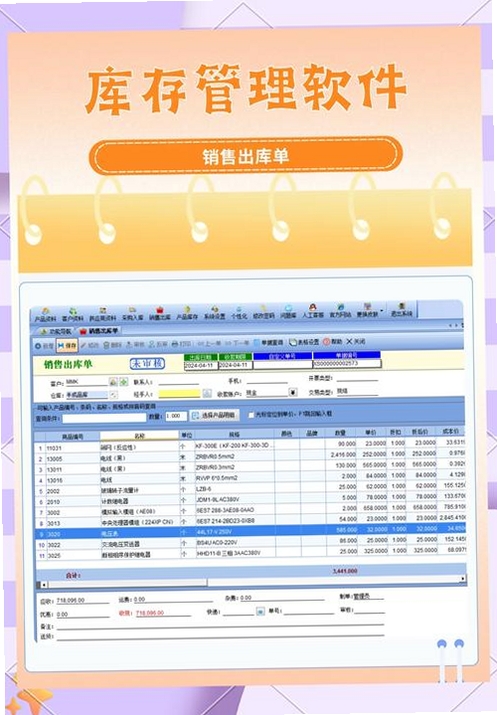Go to 上一单 previous document
This screenshot has width=497, height=715.
point(209,344)
